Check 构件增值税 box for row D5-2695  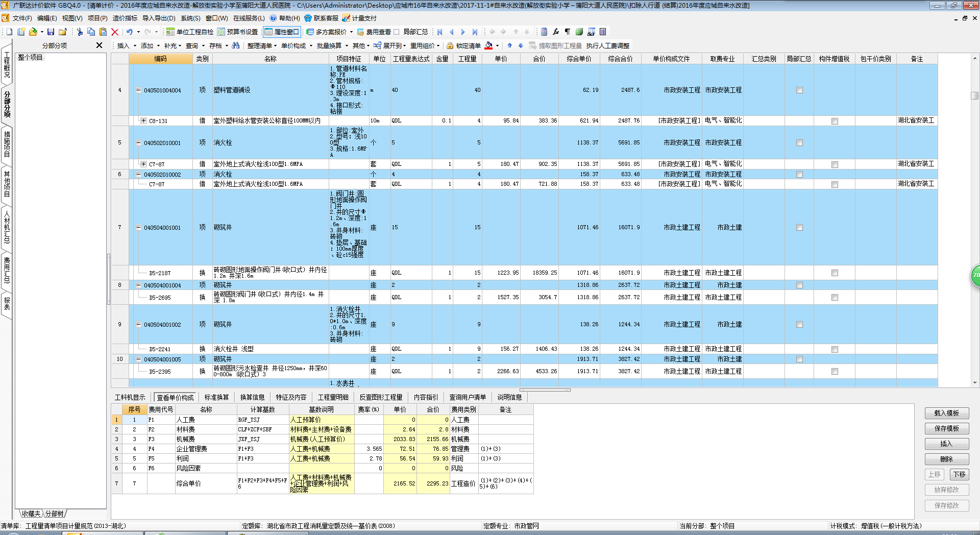point(835,298)
